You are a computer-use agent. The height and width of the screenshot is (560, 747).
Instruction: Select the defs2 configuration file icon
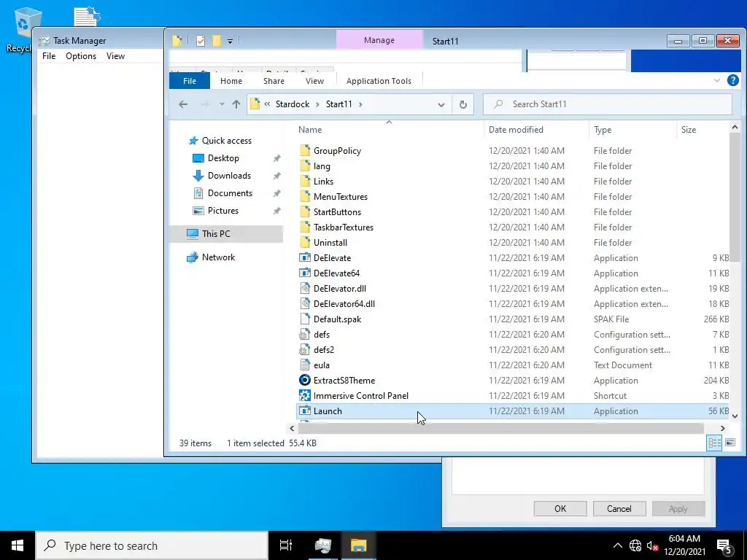pyautogui.click(x=305, y=349)
